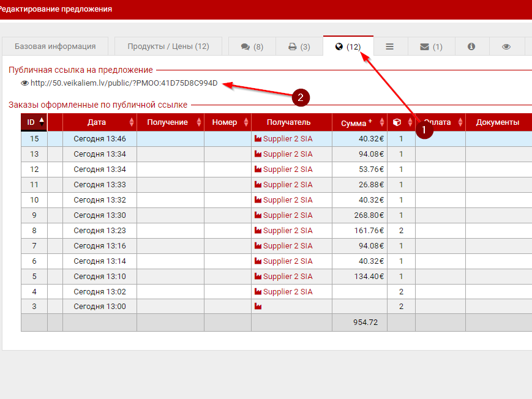Open the comments tab with speech bubble icon

click(x=252, y=47)
